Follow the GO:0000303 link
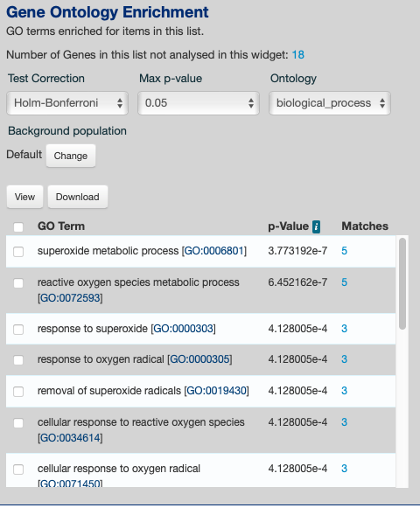 183,329
